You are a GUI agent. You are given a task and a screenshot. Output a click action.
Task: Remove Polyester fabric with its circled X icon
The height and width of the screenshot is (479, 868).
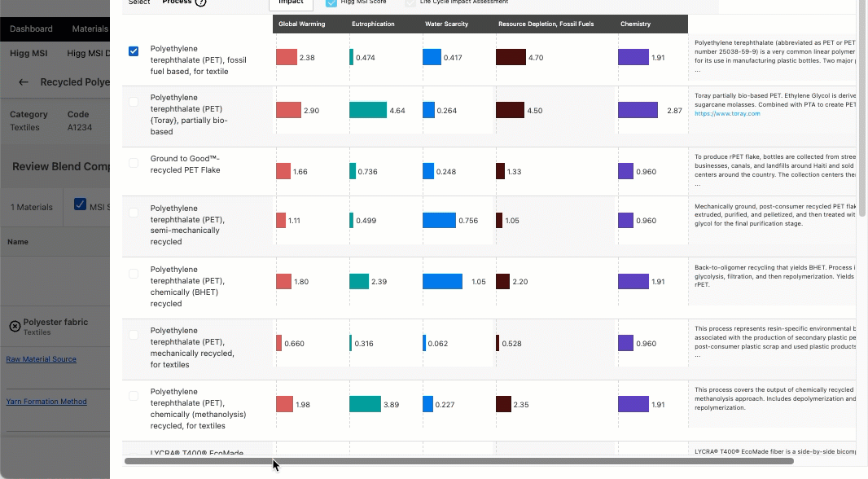pos(15,326)
